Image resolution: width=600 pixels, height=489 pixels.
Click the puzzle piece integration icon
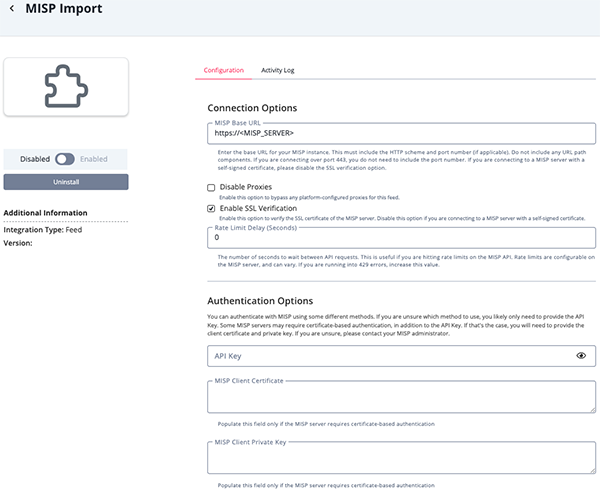coord(66,86)
